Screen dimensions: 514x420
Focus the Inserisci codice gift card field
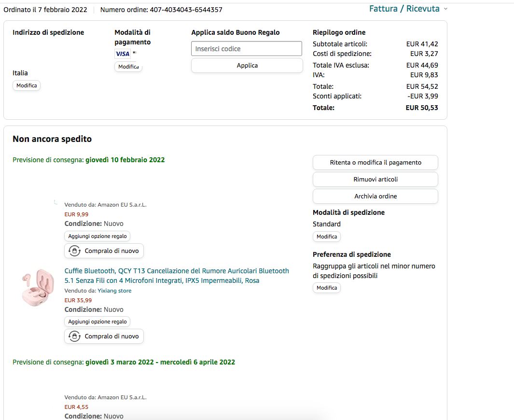coord(247,49)
